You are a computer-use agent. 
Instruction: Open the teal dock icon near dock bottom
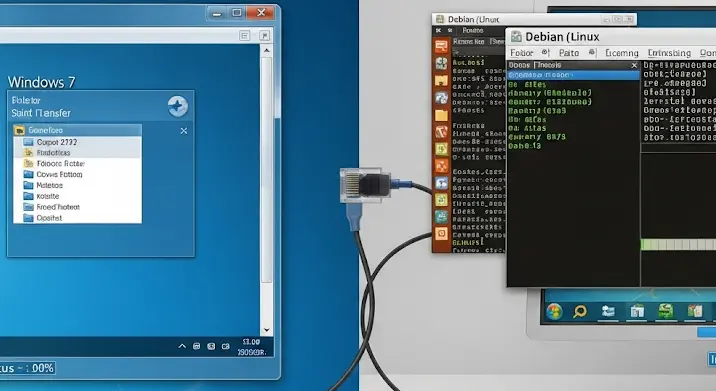coord(441,217)
